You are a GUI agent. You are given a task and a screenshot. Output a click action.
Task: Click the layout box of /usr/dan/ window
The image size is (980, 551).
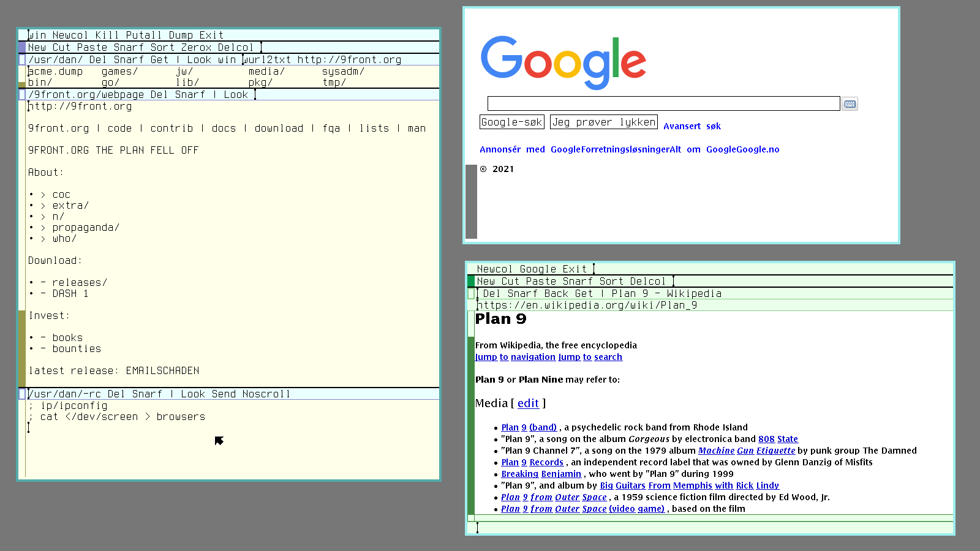(x=22, y=60)
